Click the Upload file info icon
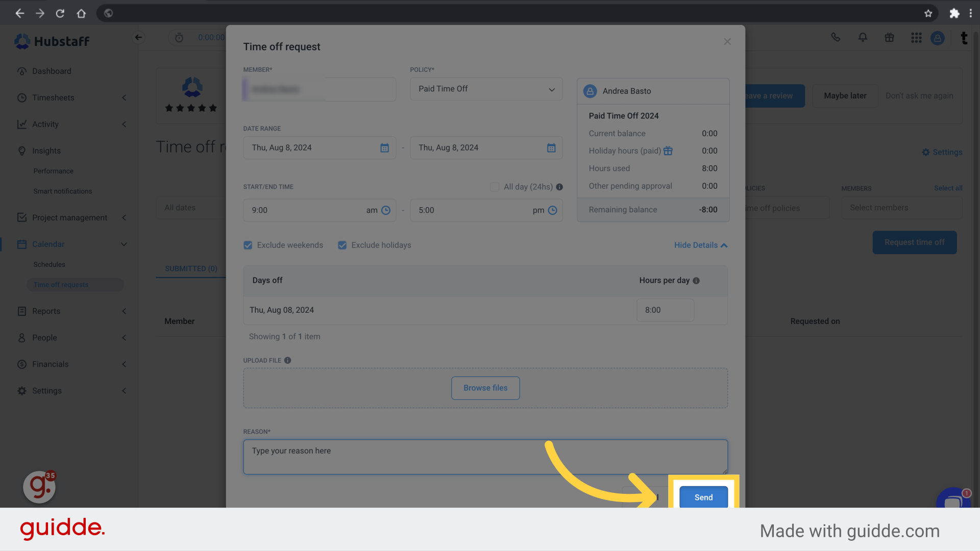The image size is (980, 551). click(x=288, y=360)
